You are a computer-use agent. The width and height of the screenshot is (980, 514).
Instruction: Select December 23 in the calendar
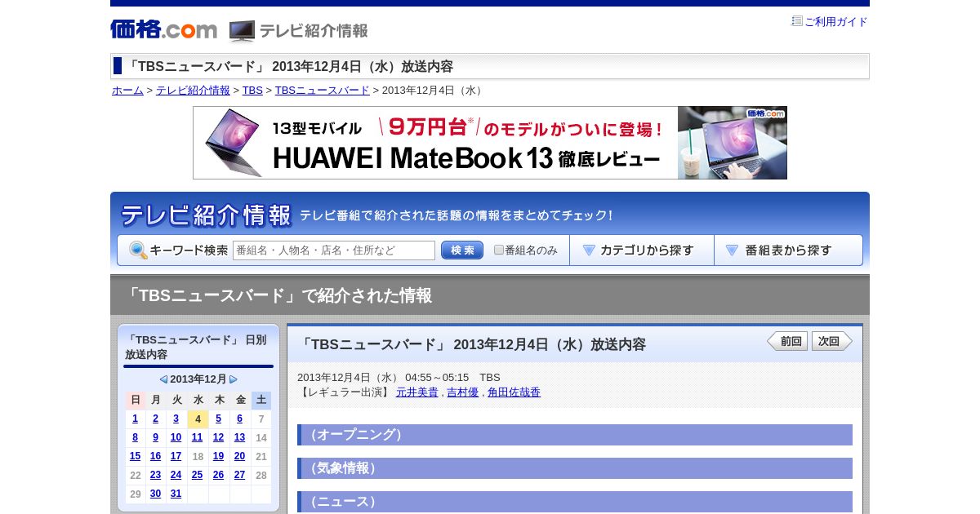click(x=155, y=475)
